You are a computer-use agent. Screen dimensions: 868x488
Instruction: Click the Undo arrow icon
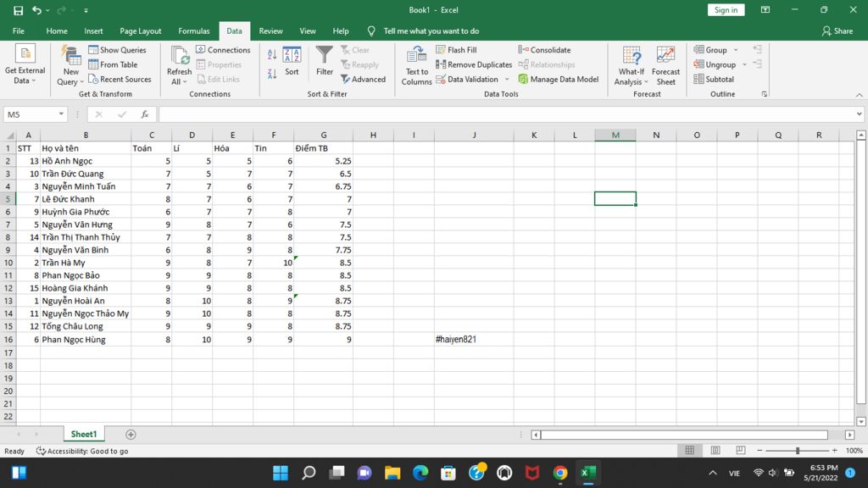[x=36, y=10]
